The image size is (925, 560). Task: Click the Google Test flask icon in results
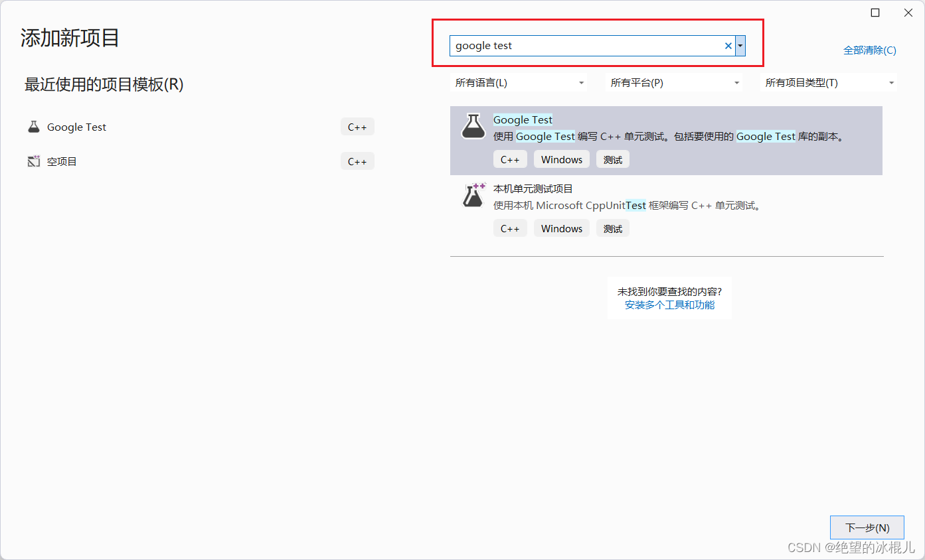click(473, 126)
